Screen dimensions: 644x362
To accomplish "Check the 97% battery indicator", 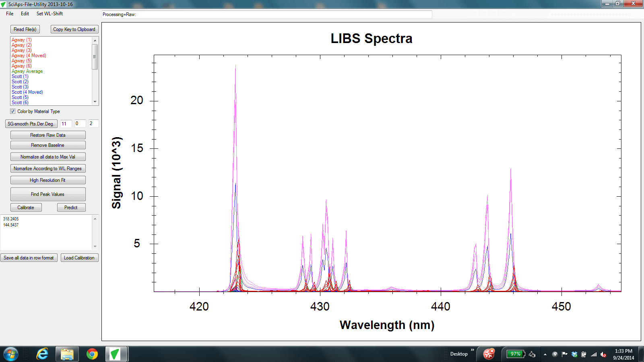I will [x=516, y=354].
